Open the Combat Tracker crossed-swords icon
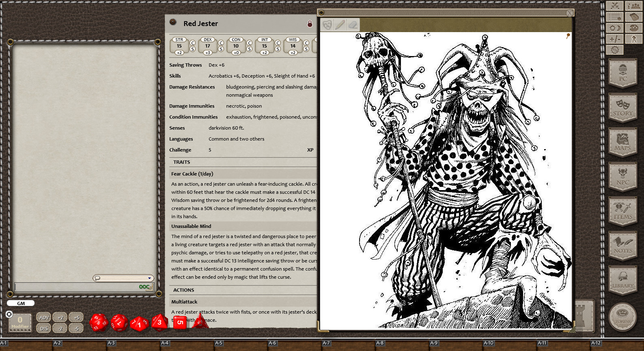This screenshot has height=351, width=644. point(614,6)
